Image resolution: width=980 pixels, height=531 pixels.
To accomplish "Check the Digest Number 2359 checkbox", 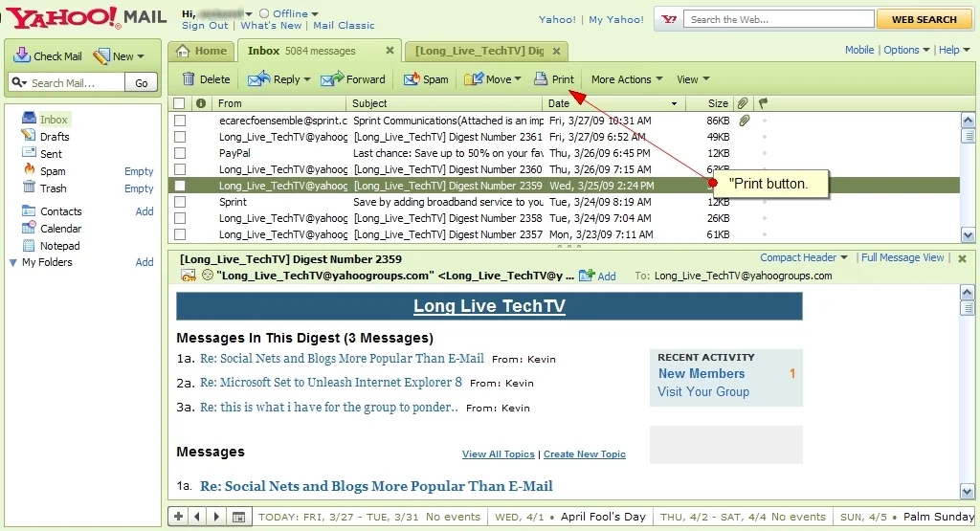I will click(x=180, y=186).
